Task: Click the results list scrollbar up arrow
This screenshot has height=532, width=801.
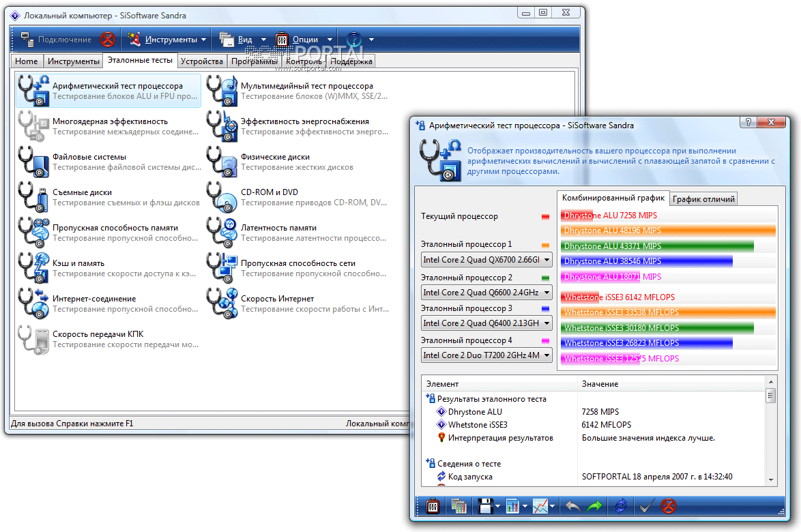Action: tap(770, 382)
